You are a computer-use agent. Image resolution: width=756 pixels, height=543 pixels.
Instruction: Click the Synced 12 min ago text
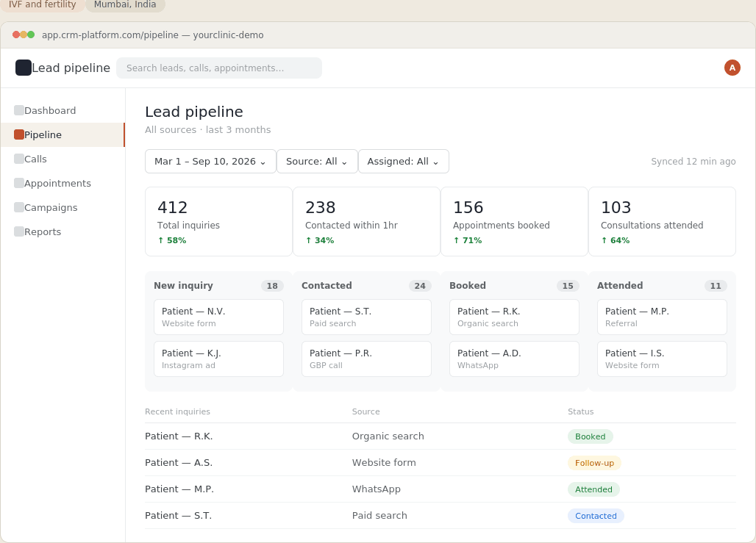point(693,162)
